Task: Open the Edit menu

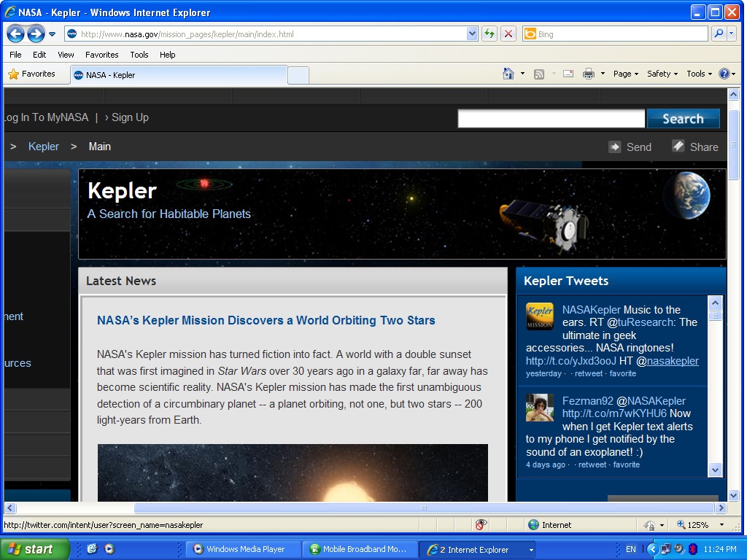Action: click(x=39, y=55)
